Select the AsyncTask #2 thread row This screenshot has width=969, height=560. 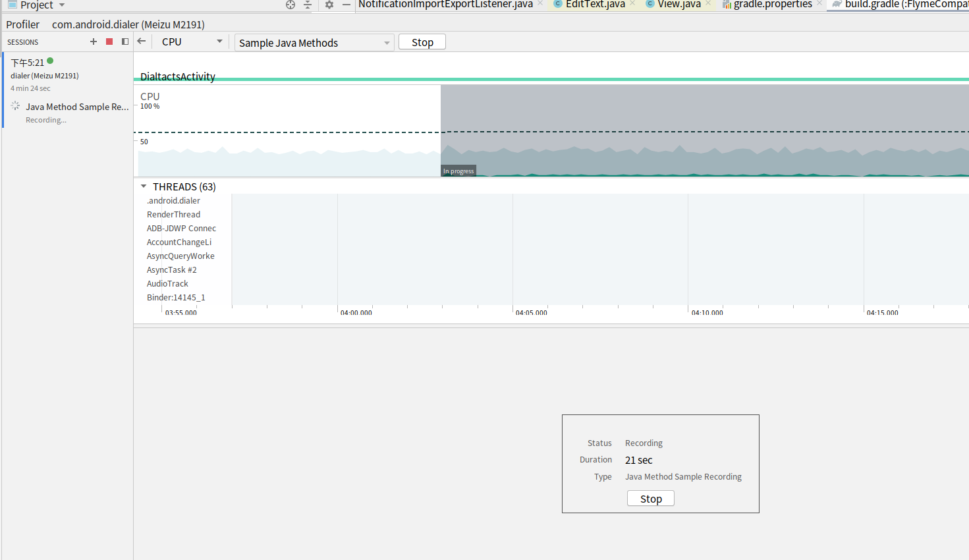[x=171, y=270]
